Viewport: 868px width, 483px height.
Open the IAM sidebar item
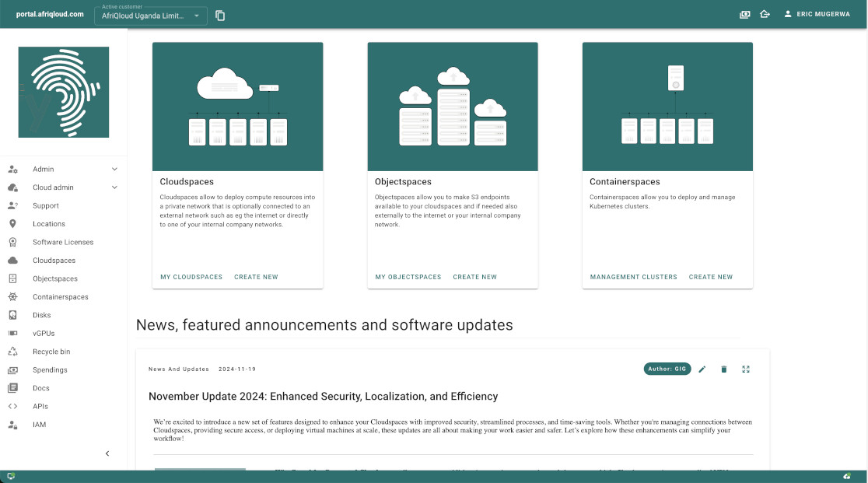[39, 425]
